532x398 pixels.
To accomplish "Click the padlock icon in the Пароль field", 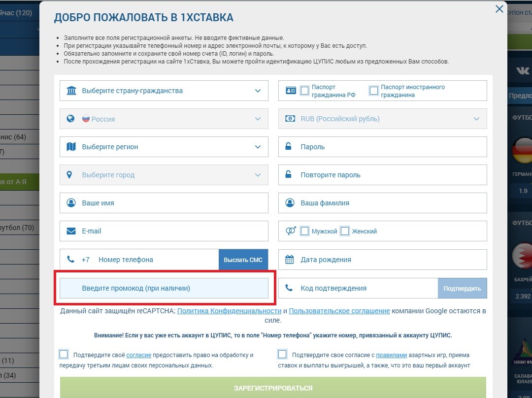I will (x=288, y=146).
